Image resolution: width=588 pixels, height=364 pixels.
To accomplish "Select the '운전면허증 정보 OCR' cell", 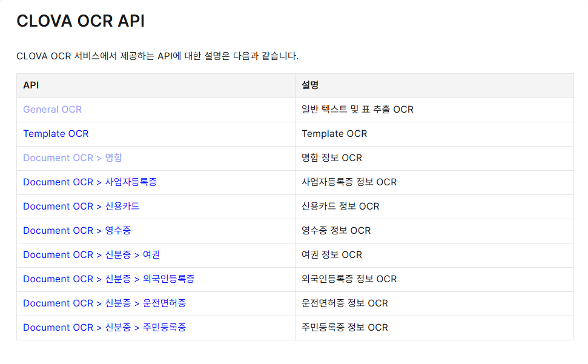I will pos(434,303).
